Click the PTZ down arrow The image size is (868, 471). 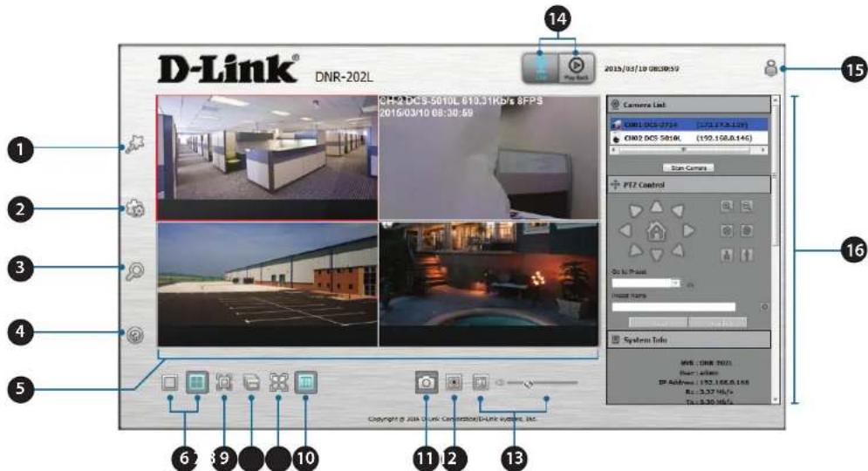point(657,255)
